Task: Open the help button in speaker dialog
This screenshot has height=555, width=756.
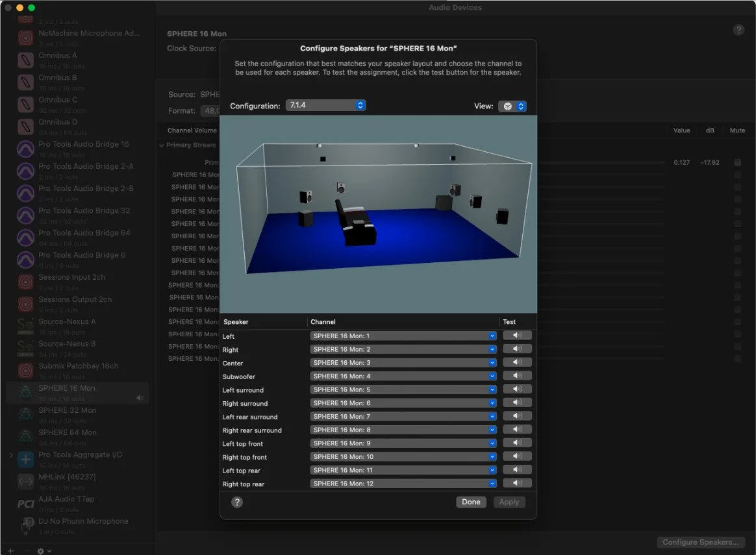Action: click(x=236, y=502)
